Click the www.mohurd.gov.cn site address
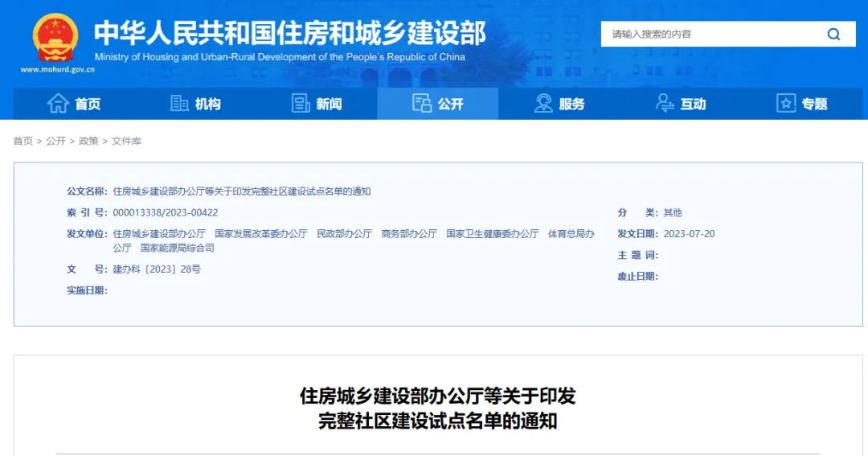The image size is (868, 456). [58, 70]
